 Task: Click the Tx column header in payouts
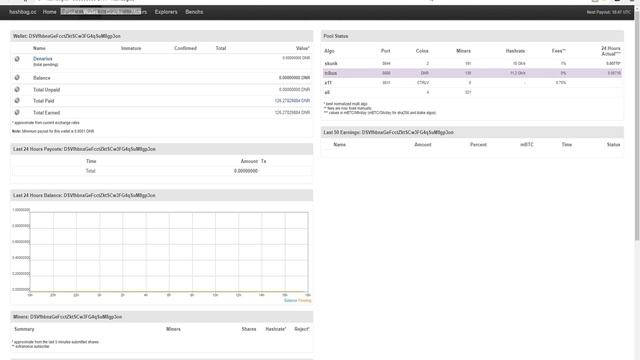(263, 161)
